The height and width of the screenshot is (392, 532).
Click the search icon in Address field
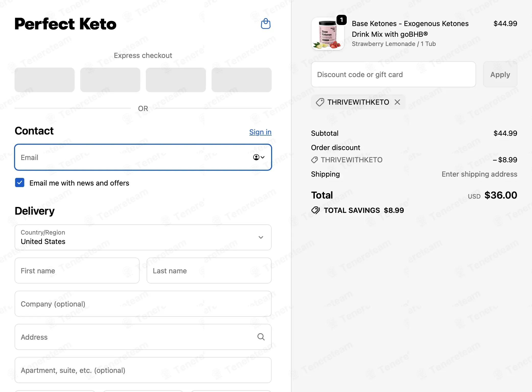261,337
